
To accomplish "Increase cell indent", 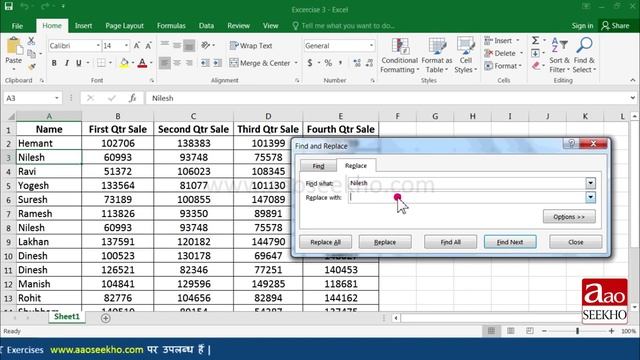I will click(217, 63).
